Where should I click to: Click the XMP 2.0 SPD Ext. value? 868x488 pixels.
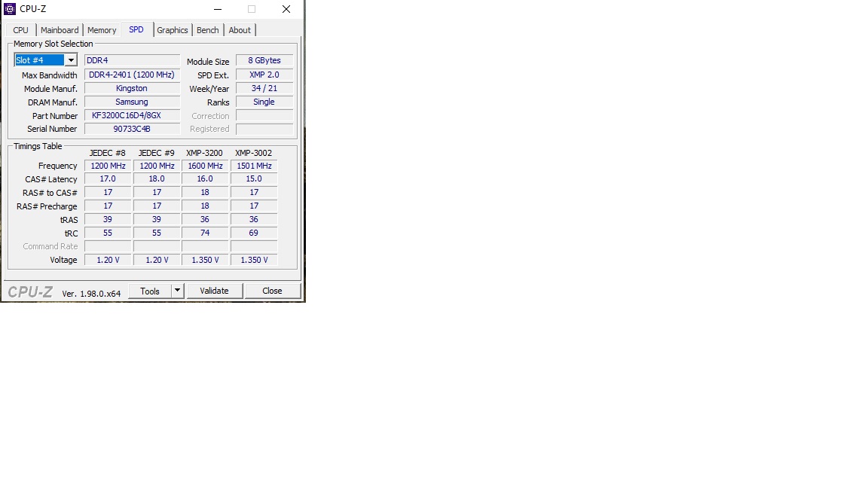click(x=264, y=75)
